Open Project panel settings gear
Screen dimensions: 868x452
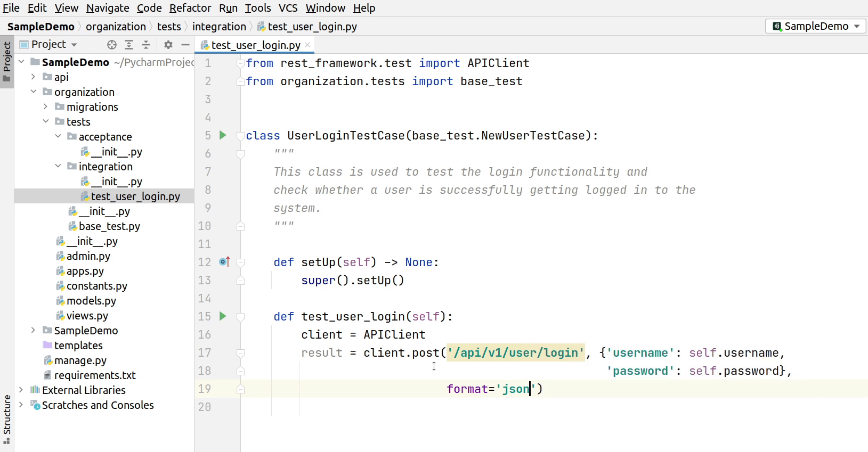[x=168, y=45]
